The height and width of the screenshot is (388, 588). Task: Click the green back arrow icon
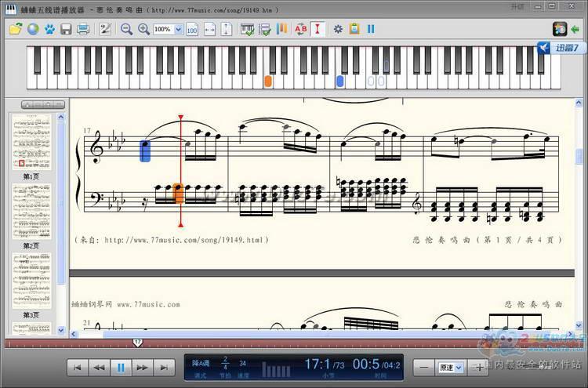tap(575, 29)
